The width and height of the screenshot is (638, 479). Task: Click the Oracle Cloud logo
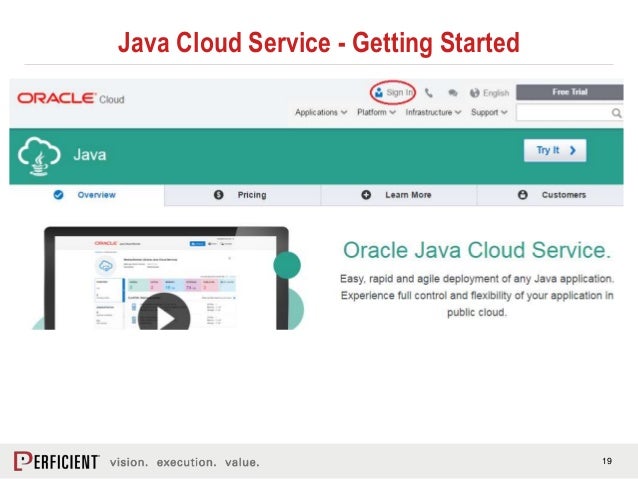71,98
